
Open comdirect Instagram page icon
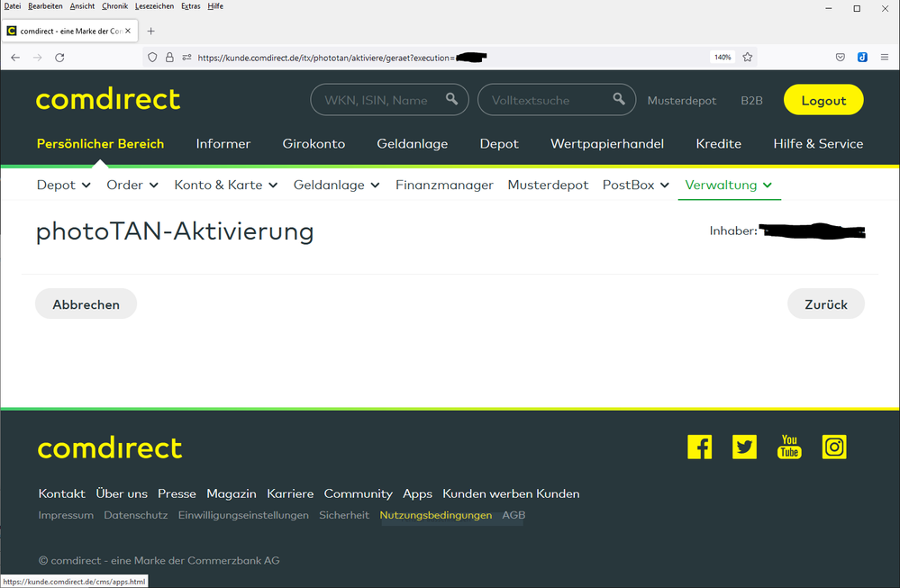(x=834, y=447)
